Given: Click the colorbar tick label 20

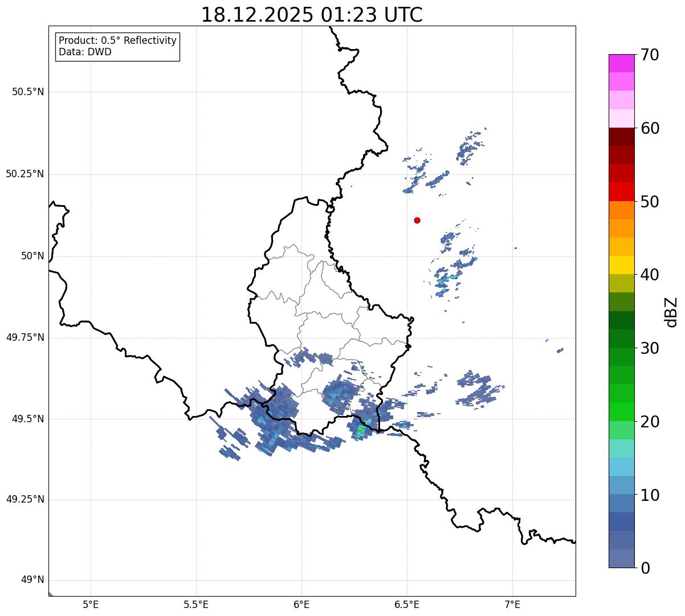Looking at the screenshot, I should [650, 422].
